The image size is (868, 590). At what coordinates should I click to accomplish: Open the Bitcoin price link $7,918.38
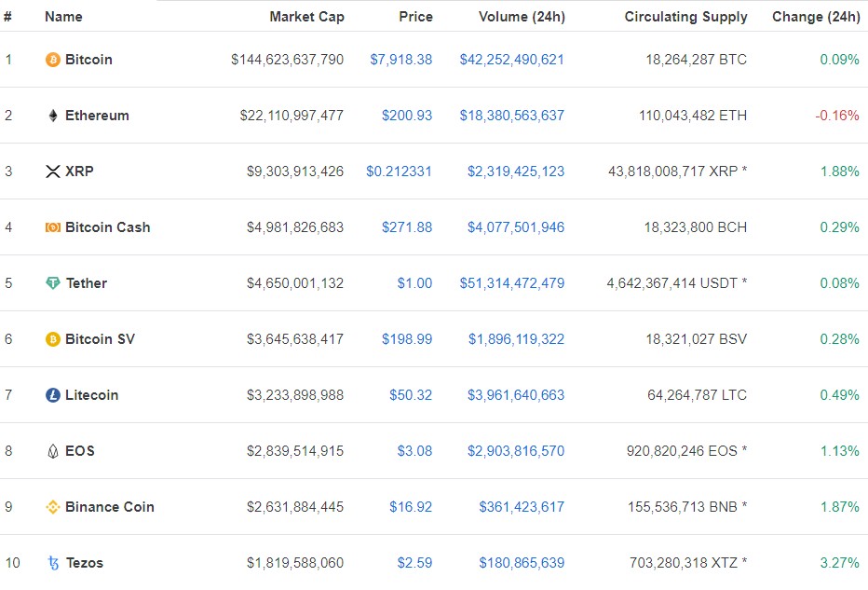(x=400, y=60)
